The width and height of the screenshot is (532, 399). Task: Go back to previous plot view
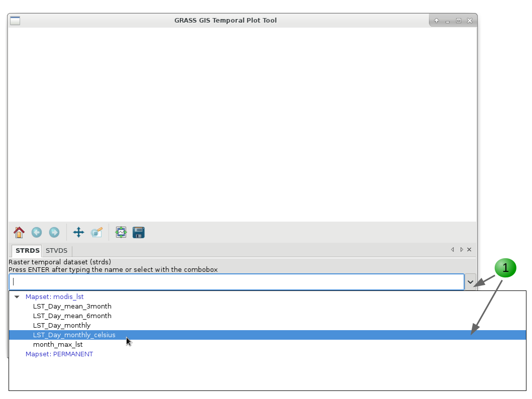pyautogui.click(x=37, y=233)
